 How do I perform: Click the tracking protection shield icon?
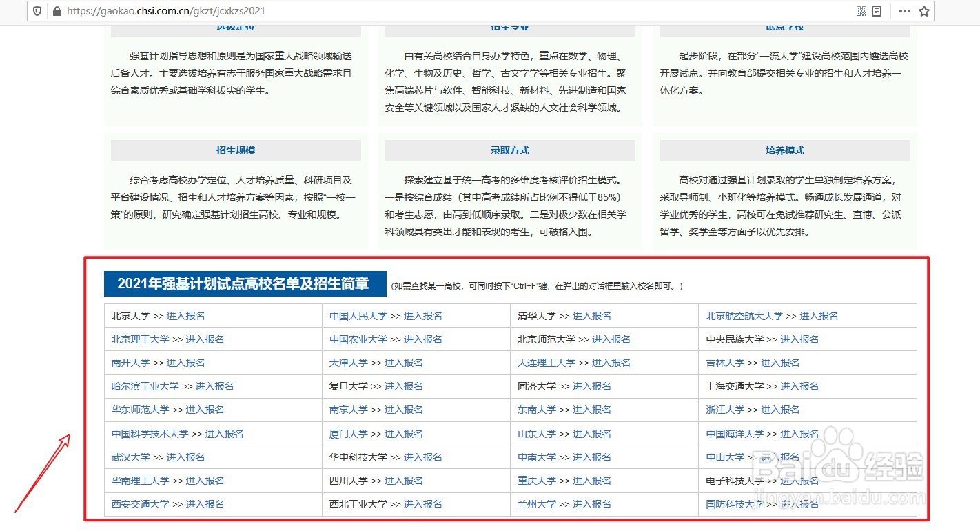click(x=37, y=11)
